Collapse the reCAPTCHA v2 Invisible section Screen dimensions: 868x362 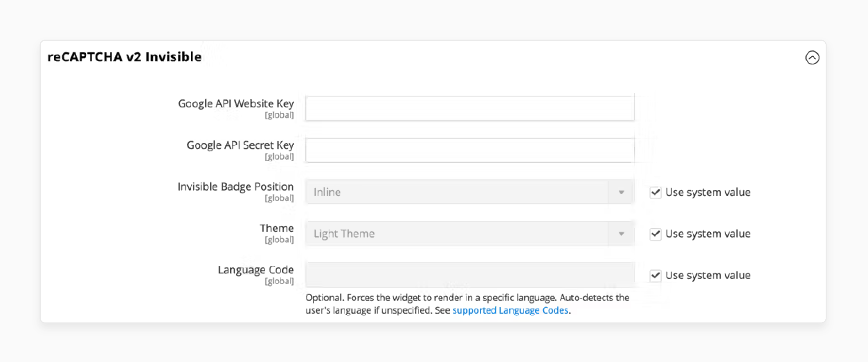(x=812, y=57)
